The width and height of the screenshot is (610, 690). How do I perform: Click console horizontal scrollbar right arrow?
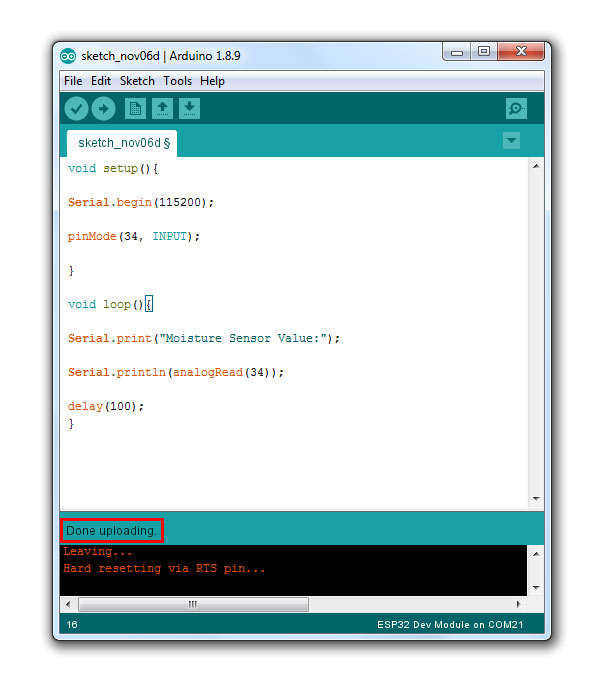coord(518,604)
